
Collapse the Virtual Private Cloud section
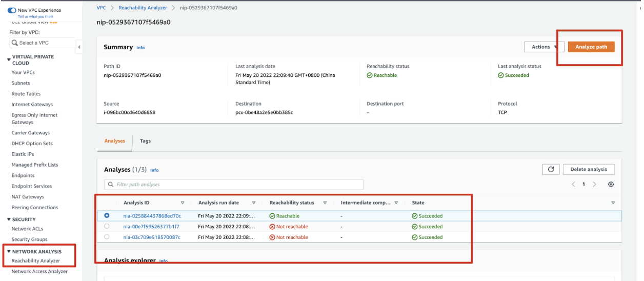[x=9, y=60]
